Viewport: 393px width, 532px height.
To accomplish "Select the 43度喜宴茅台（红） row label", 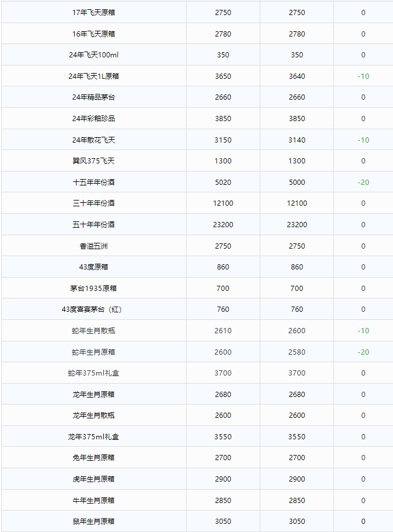I will click(92, 309).
